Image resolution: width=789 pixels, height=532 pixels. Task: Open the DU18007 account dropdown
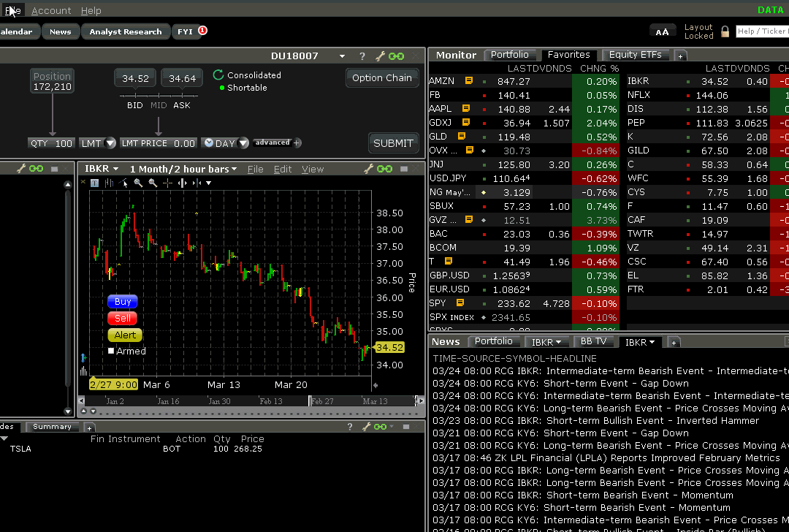[x=341, y=56]
